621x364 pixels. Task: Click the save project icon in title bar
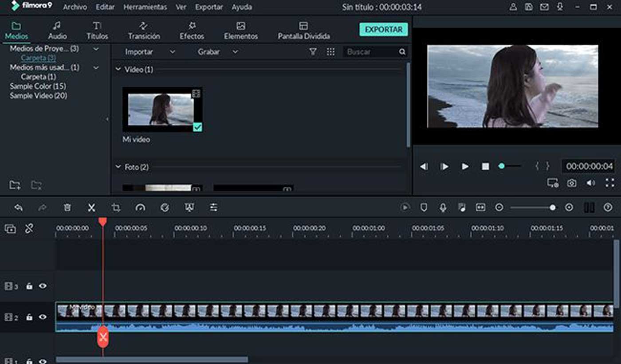coord(529,7)
